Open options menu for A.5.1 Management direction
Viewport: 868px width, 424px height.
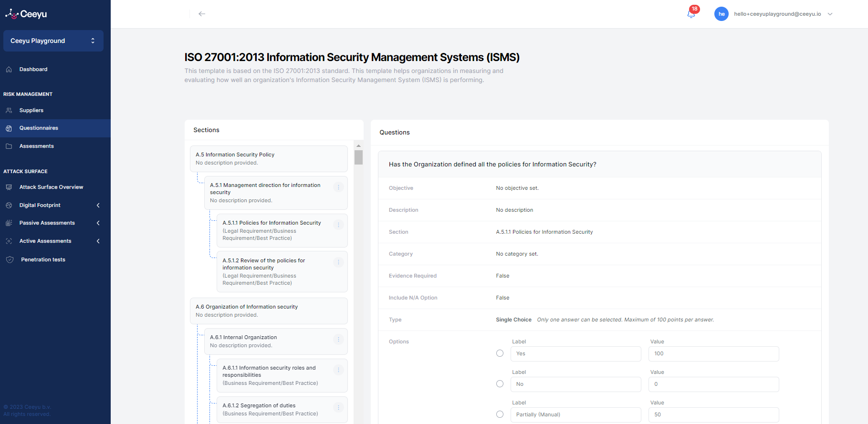click(x=338, y=187)
